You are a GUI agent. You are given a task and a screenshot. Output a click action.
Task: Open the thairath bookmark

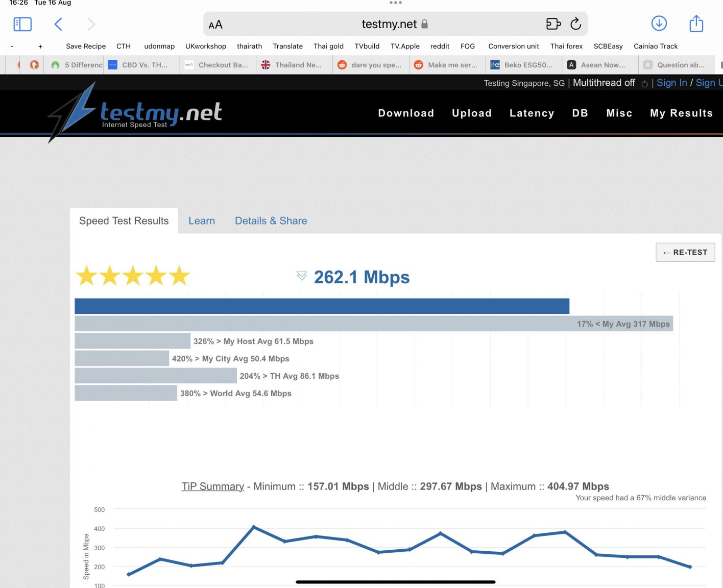click(249, 46)
